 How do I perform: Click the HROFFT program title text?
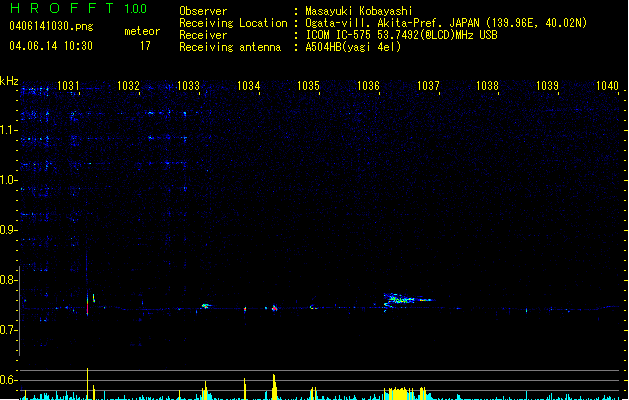[x=62, y=8]
